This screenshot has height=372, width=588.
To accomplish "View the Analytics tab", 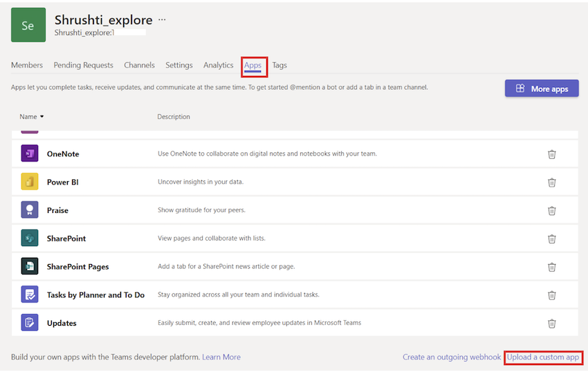I will point(218,65).
